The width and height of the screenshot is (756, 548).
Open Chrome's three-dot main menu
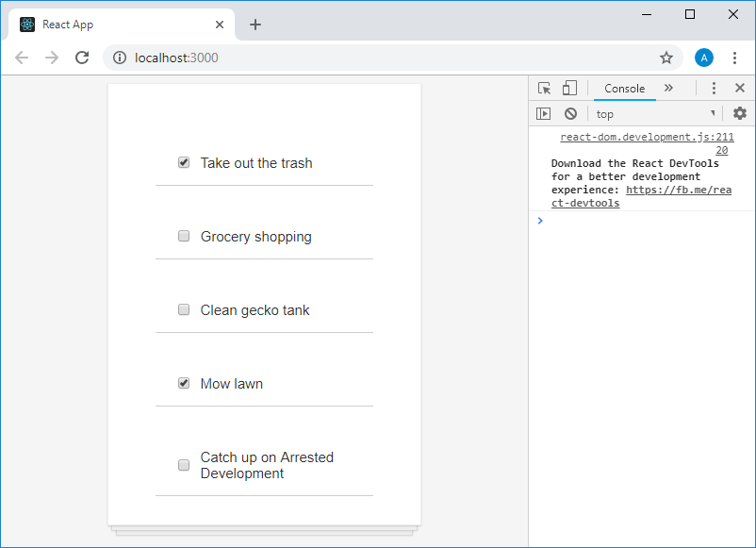pyautogui.click(x=735, y=58)
